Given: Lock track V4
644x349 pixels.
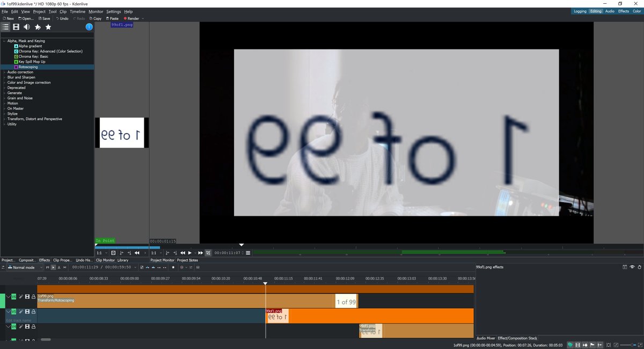Looking at the screenshot, I should click(33, 326).
